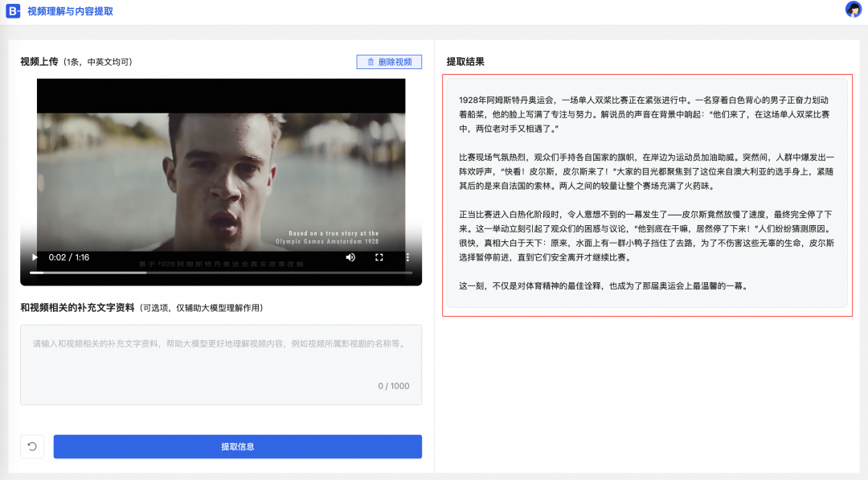Image resolution: width=868 pixels, height=480 pixels.
Task: Click the reset circular arrow button
Action: (x=32, y=447)
